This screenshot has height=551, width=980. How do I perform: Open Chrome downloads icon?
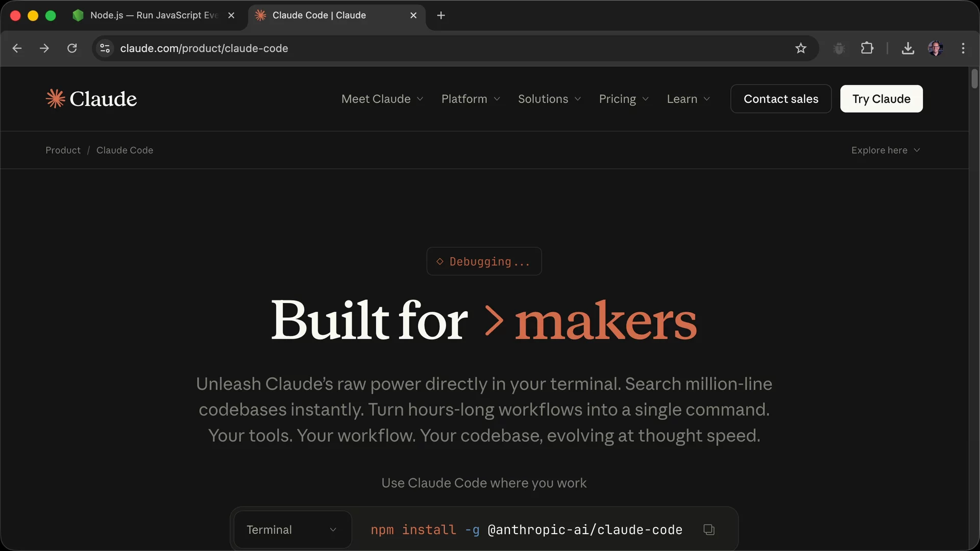coord(908,48)
